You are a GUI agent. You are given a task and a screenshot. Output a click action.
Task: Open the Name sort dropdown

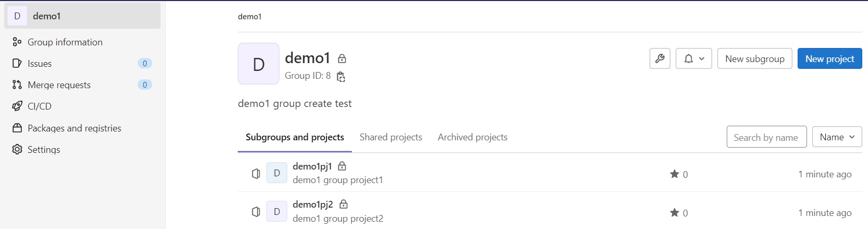pos(837,137)
